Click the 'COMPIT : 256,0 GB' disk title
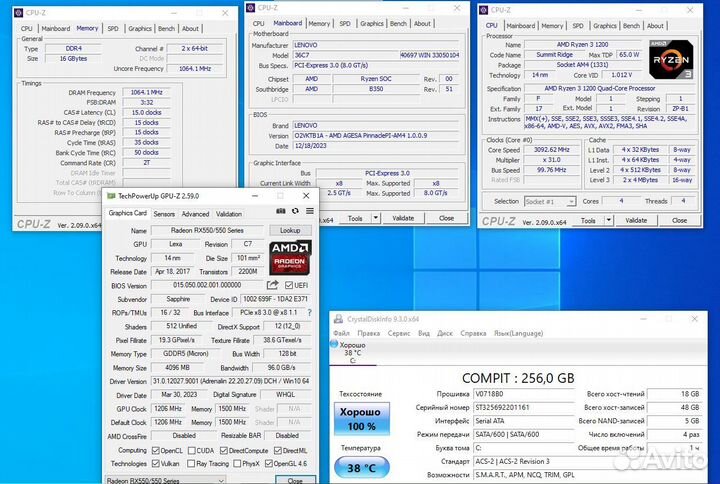This screenshot has height=484, width=720. (x=518, y=378)
